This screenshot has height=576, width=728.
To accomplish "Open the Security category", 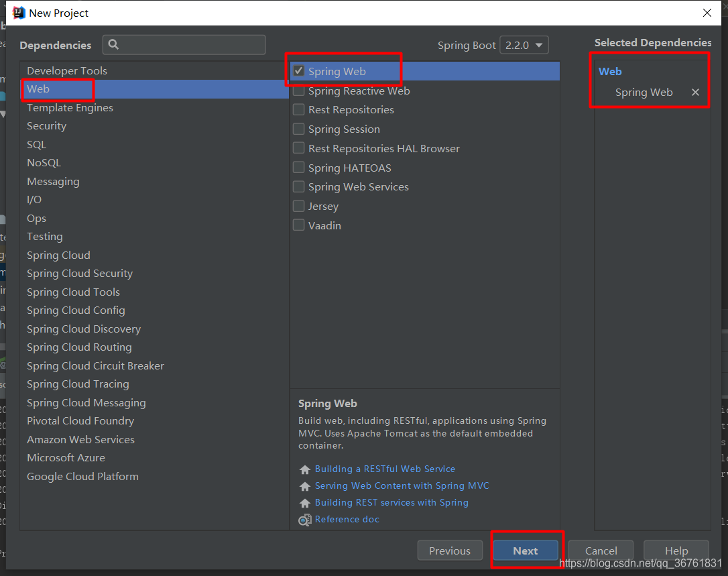I will click(154, 126).
